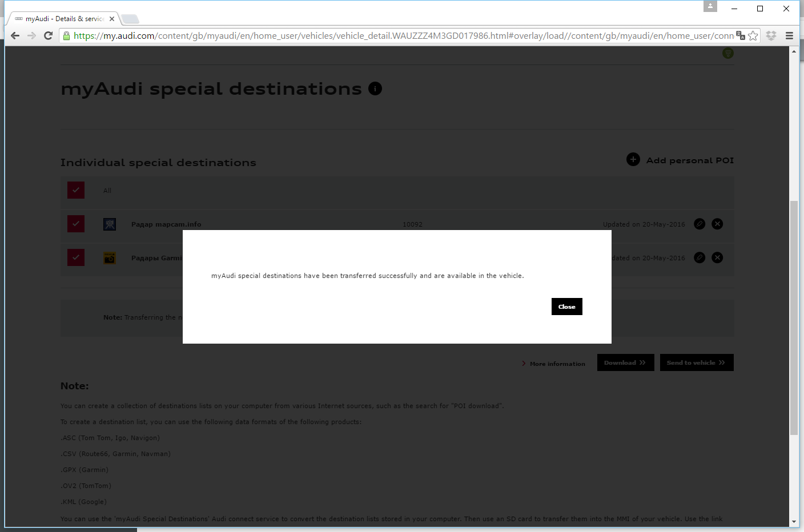The height and width of the screenshot is (532, 804).
Task: Click the Individual special destinations heading
Action: click(158, 163)
